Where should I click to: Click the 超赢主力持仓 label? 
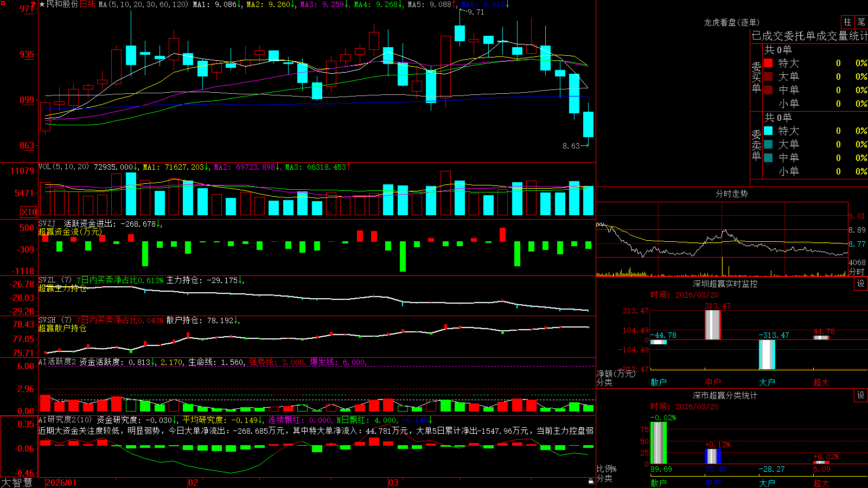(62, 288)
